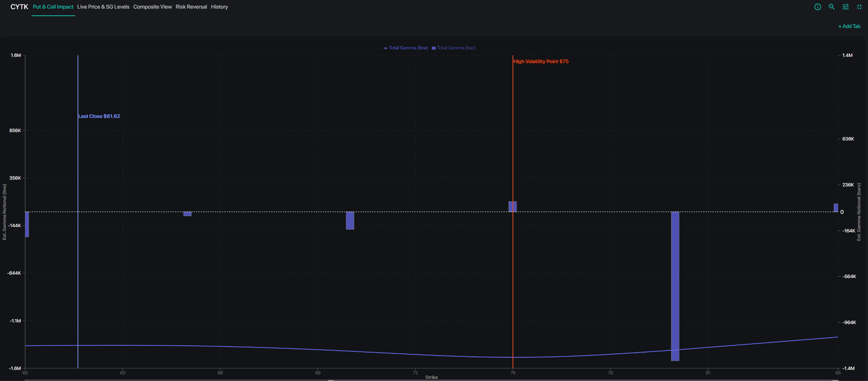Open the Composite View tab
This screenshot has width=868, height=381.
152,7
